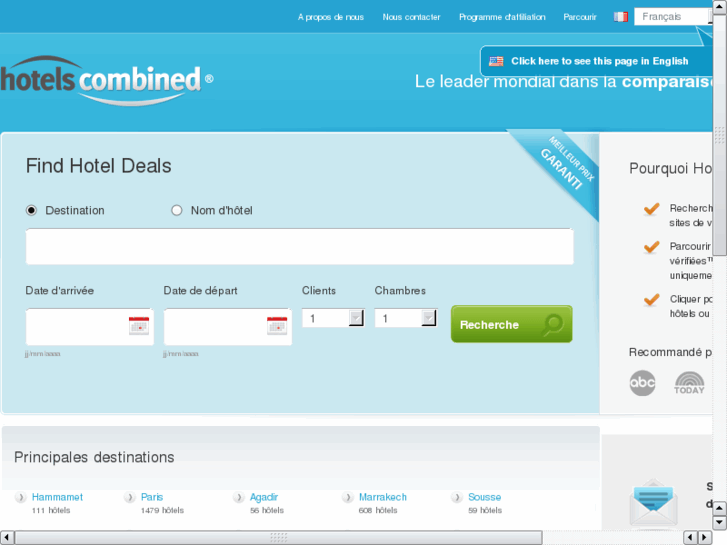Open the Sousse destination link

485,497
